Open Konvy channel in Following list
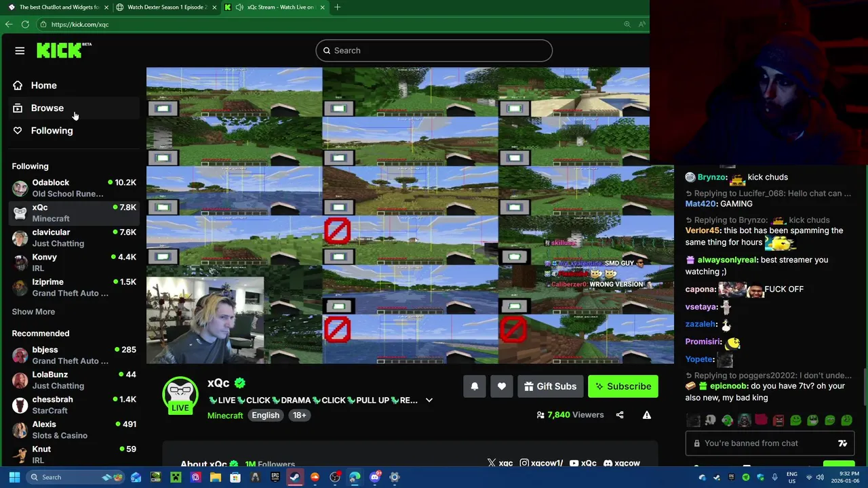The width and height of the screenshot is (868, 488). 75,262
